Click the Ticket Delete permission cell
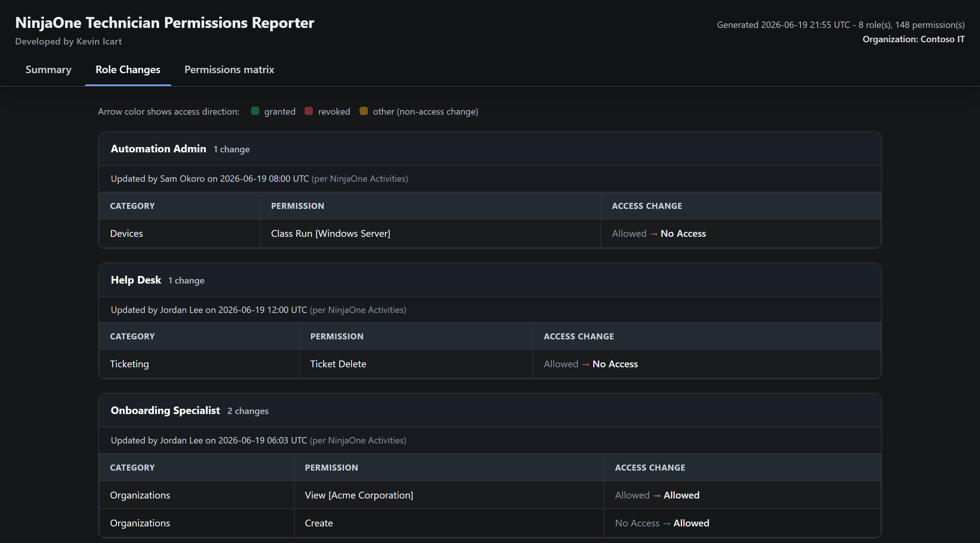 pos(416,364)
